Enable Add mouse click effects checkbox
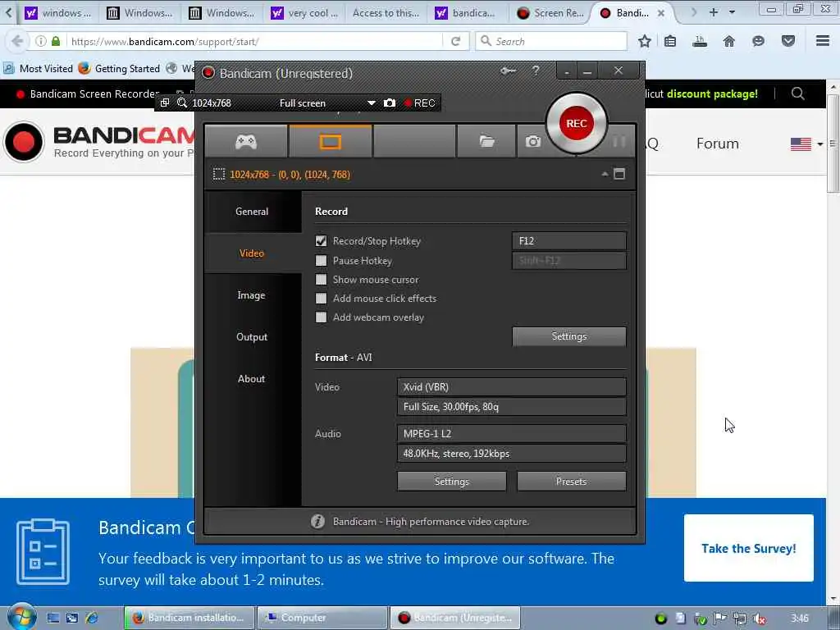The image size is (840, 630). coord(321,299)
